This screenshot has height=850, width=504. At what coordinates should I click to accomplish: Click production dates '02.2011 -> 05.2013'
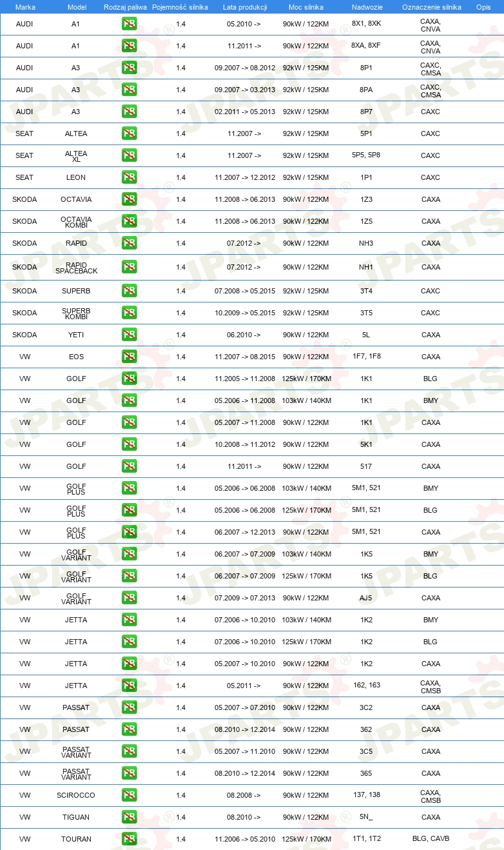pyautogui.click(x=245, y=112)
